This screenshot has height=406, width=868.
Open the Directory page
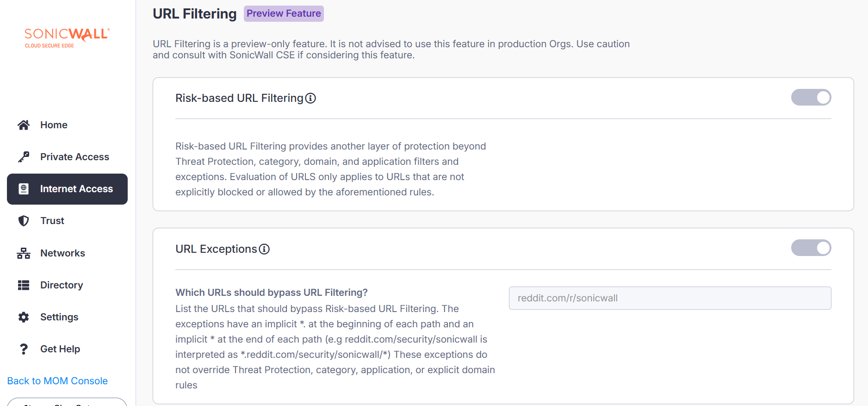62,285
